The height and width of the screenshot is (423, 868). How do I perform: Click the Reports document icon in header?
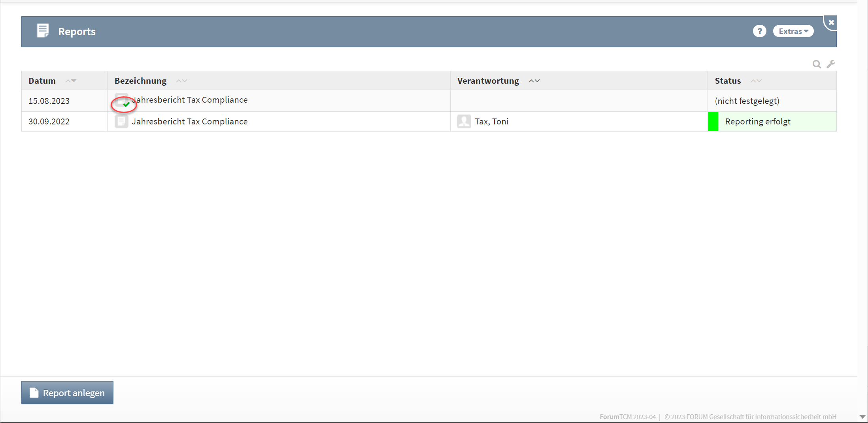tap(43, 31)
